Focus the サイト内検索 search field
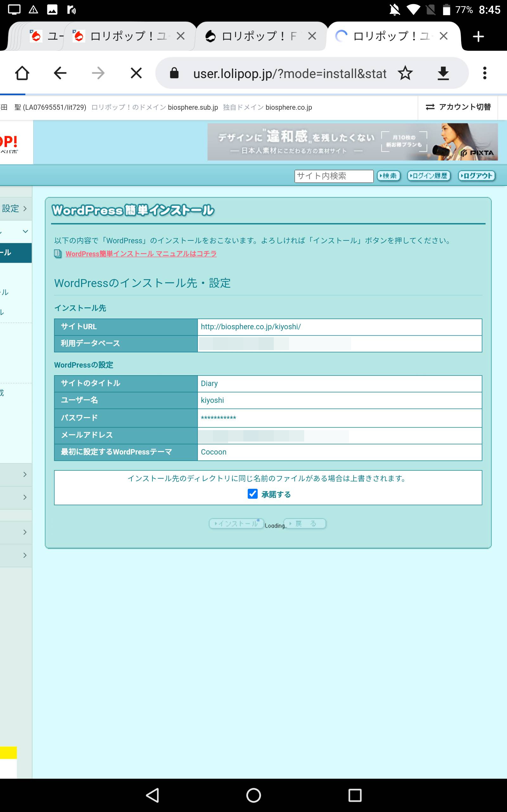Image resolution: width=507 pixels, height=812 pixels. [x=334, y=176]
